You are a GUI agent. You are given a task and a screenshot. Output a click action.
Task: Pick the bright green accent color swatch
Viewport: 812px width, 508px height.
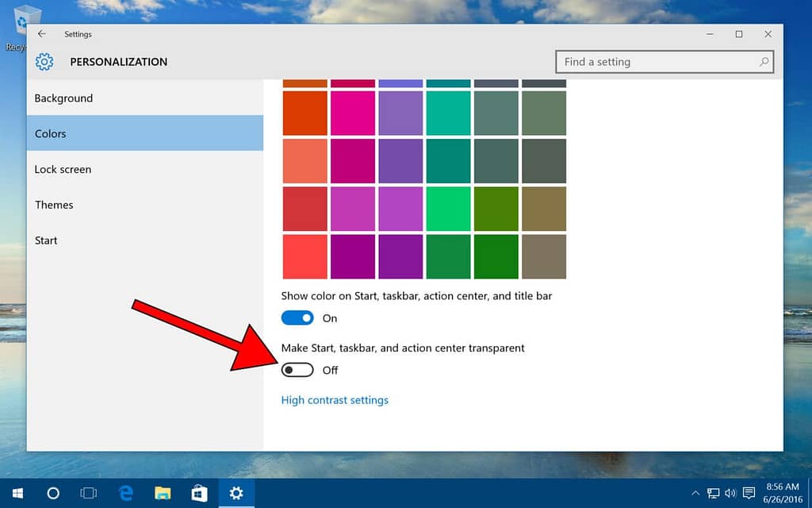(x=448, y=207)
